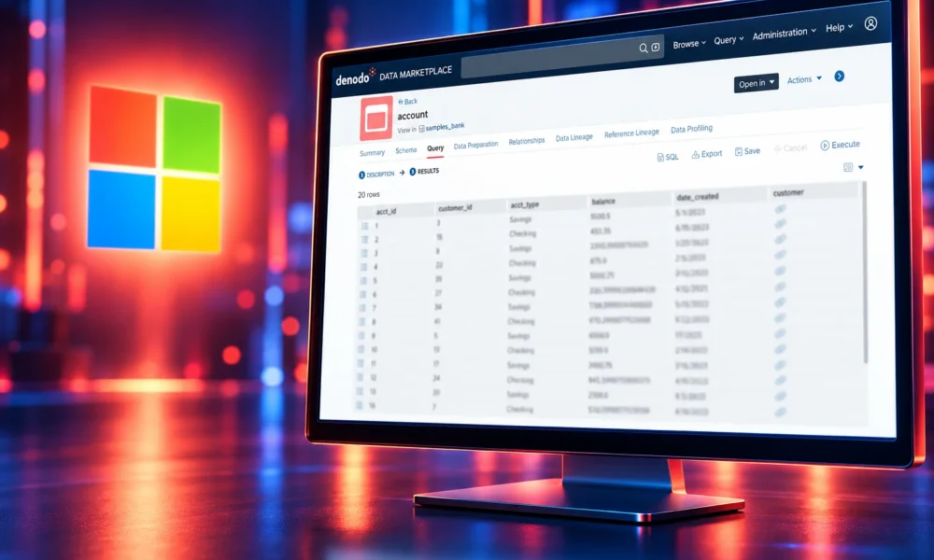This screenshot has width=934, height=560.
Task: Open the Relationships tab
Action: [x=527, y=141]
